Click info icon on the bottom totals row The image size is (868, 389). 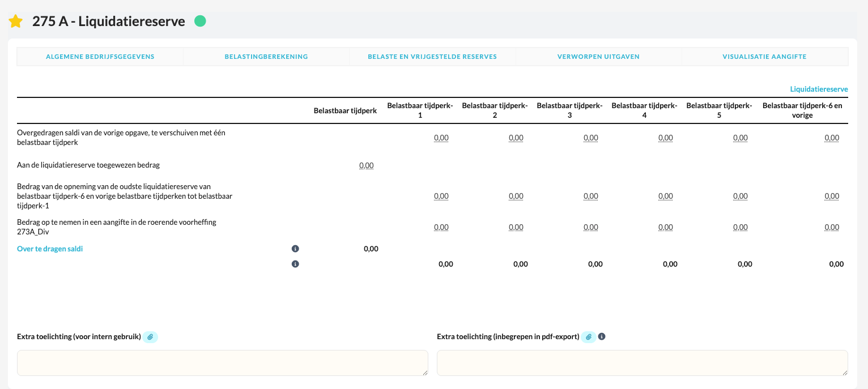(x=295, y=264)
